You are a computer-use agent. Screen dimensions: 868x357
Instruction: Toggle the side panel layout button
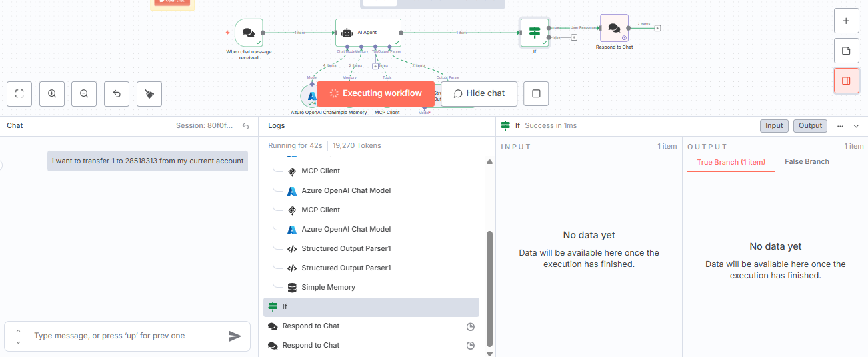pos(846,81)
